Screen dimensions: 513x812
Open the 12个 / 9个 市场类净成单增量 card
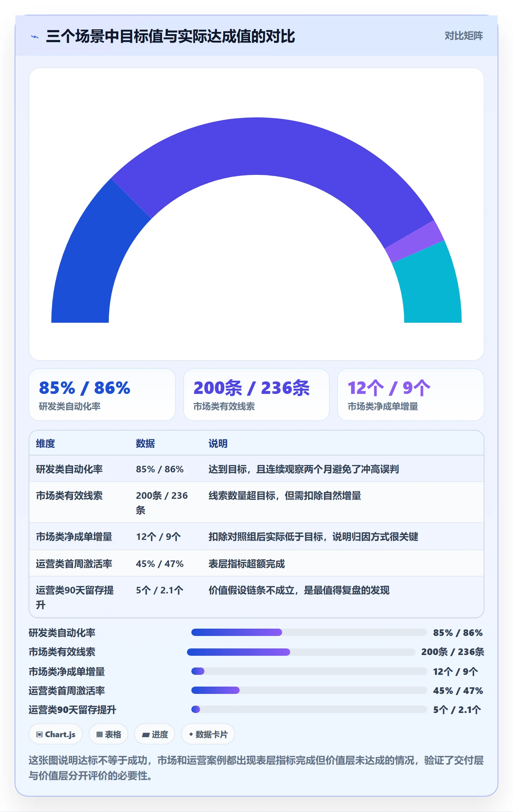pos(411,395)
